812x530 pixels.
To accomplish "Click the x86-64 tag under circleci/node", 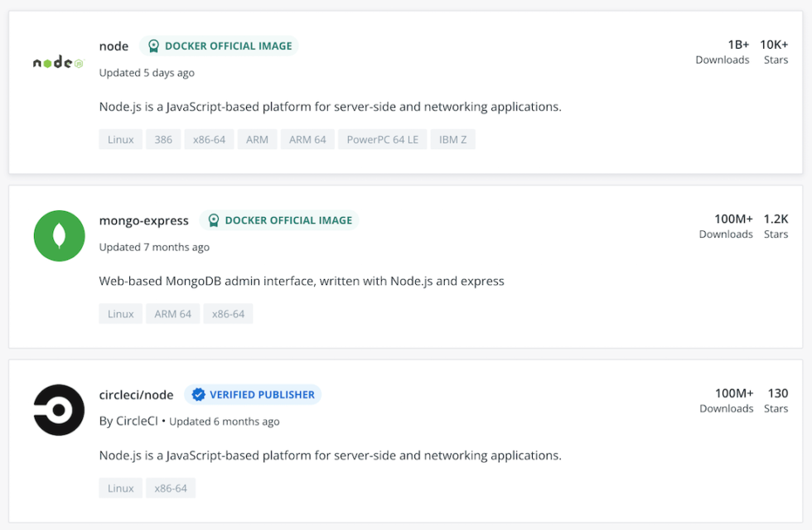I will click(x=170, y=488).
